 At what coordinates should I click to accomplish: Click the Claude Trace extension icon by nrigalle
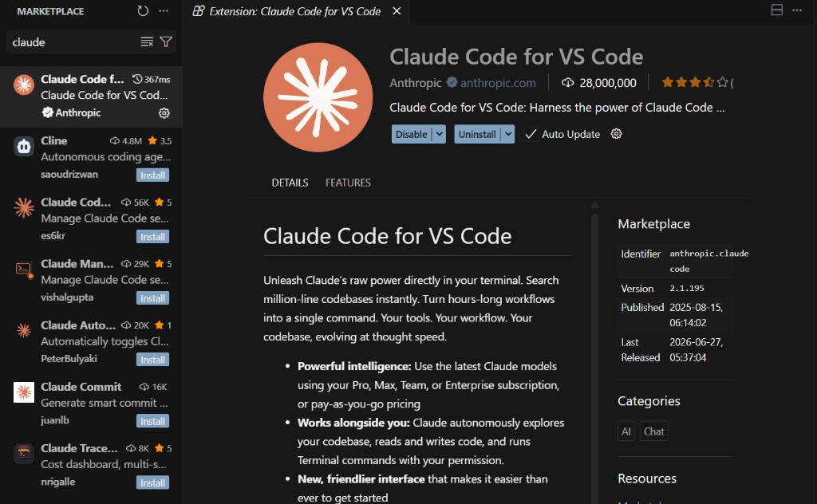coord(23,454)
